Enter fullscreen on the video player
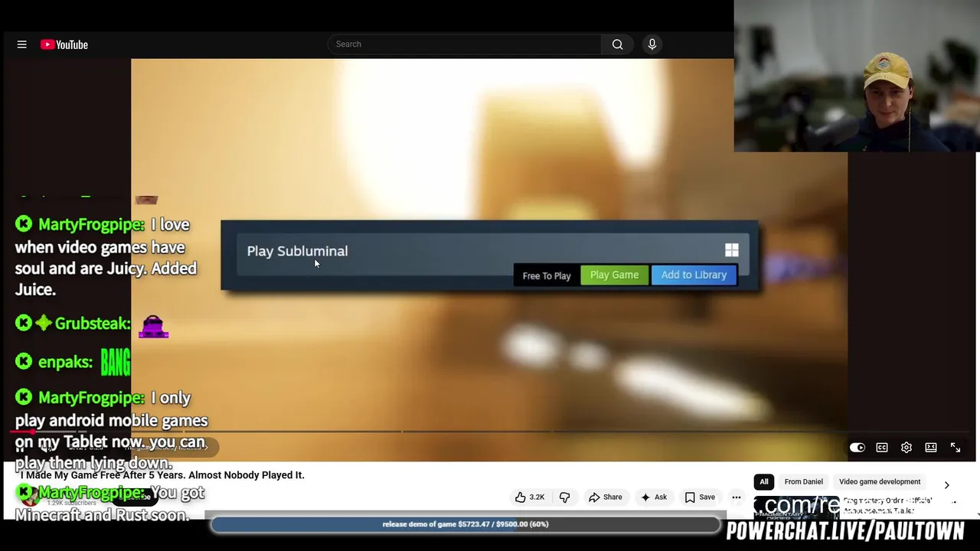The width and height of the screenshot is (980, 551). (x=955, y=448)
